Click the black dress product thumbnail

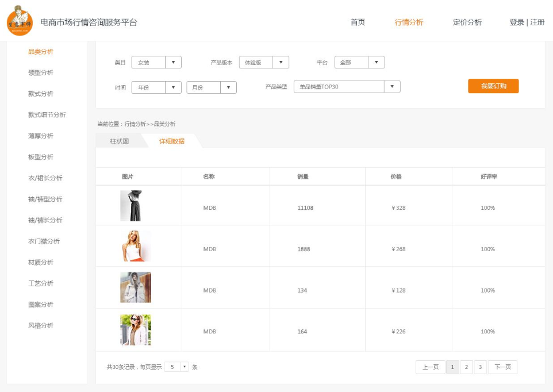(x=131, y=206)
